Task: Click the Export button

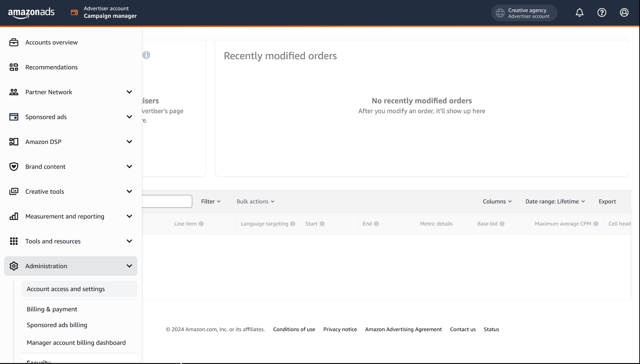Action: [x=607, y=201]
